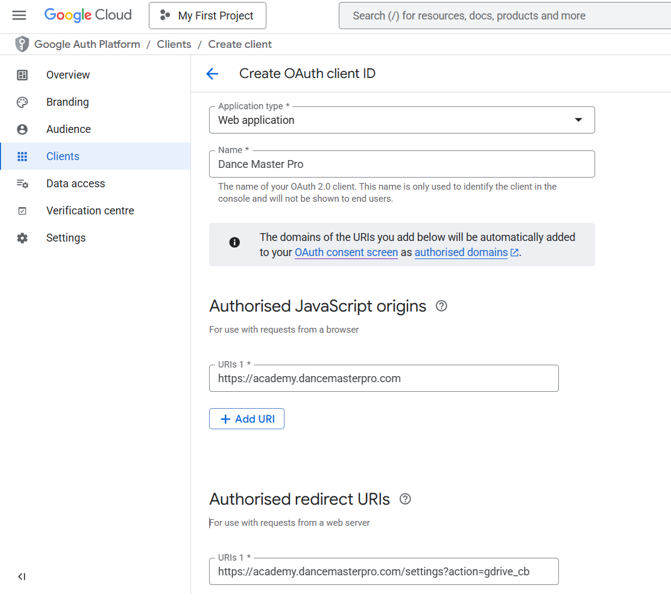Select Audience in the sidebar

(68, 129)
